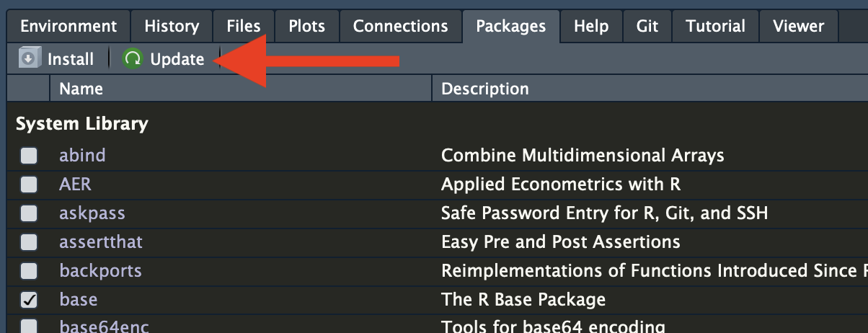
Task: Enable the abind package checkbox
Action: [29, 156]
